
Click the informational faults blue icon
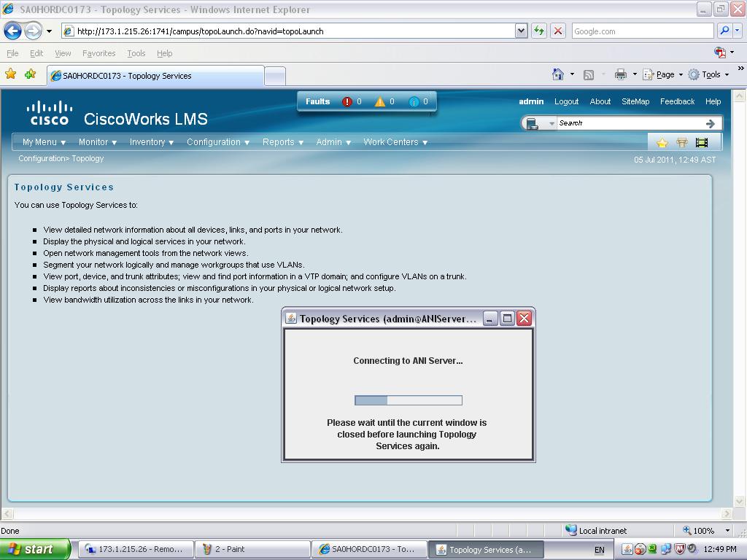point(414,101)
